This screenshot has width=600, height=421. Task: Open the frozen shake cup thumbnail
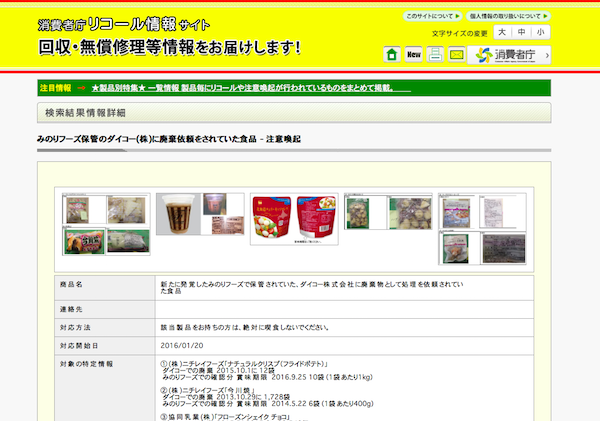[200, 214]
